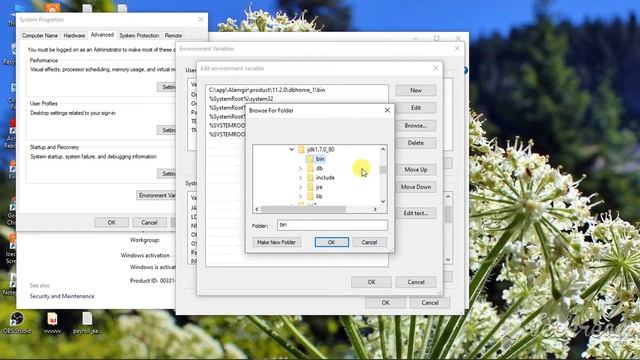Image resolution: width=640 pixels, height=360 pixels.
Task: Click system variables list scrollbar down arrow
Action: pyautogui.click(x=448, y=260)
